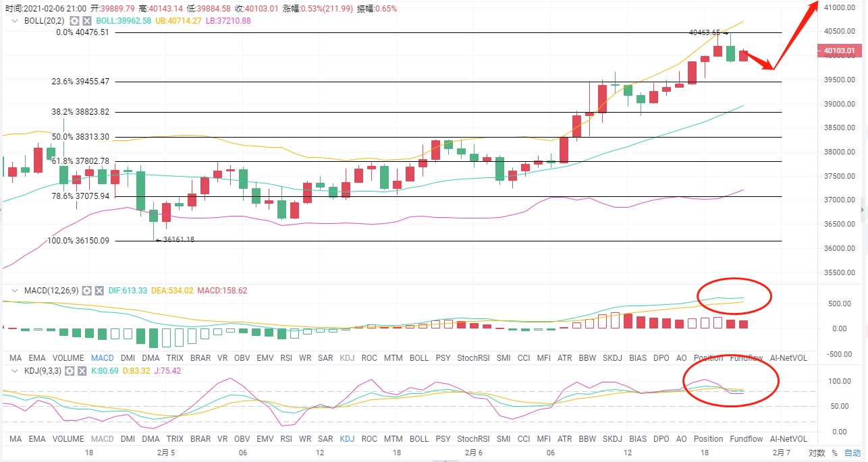Select BIAS in the MACD panel indicator row
Image resolution: width=868 pixels, height=462 pixels.
tap(639, 357)
